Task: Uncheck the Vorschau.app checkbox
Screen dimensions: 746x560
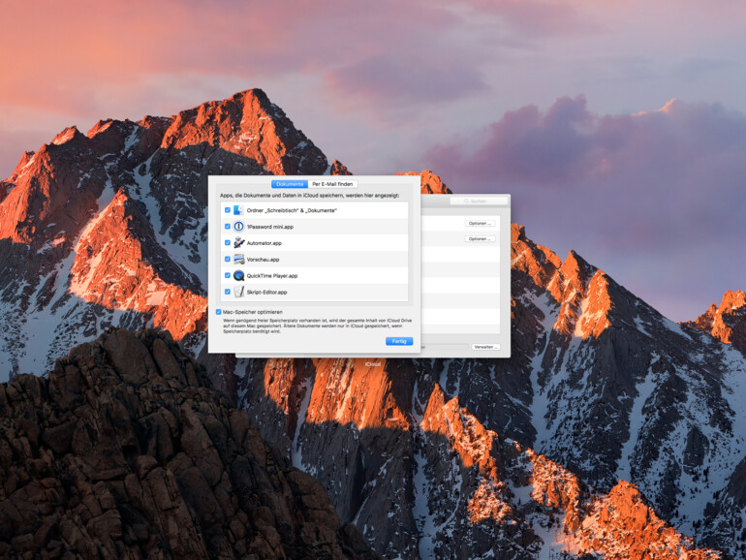Action: pyautogui.click(x=228, y=260)
